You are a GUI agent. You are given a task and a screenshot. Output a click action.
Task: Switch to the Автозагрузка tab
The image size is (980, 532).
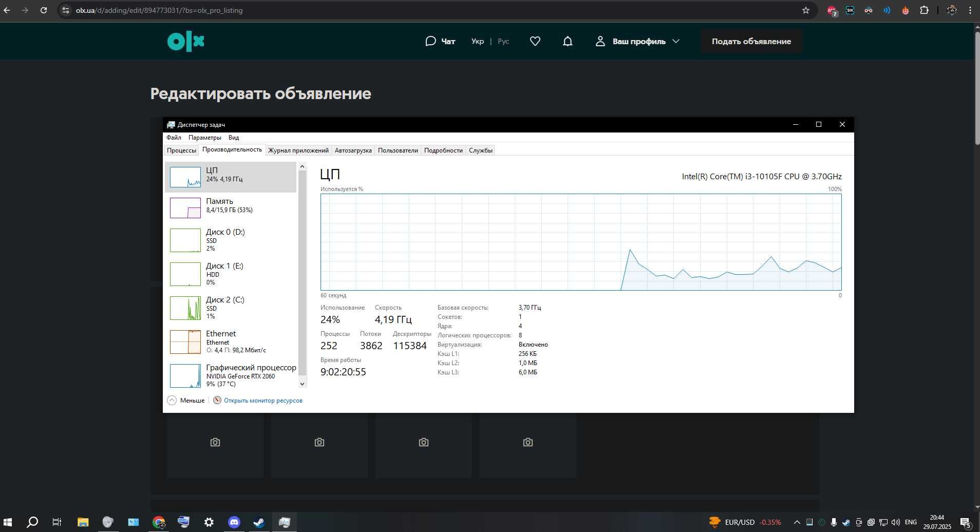click(353, 150)
